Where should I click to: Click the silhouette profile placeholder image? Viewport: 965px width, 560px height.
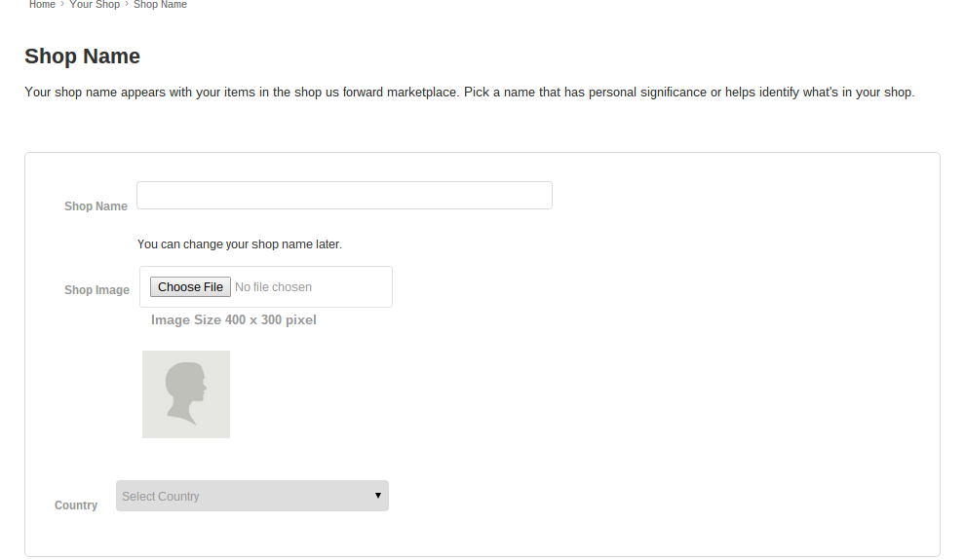pyautogui.click(x=186, y=393)
